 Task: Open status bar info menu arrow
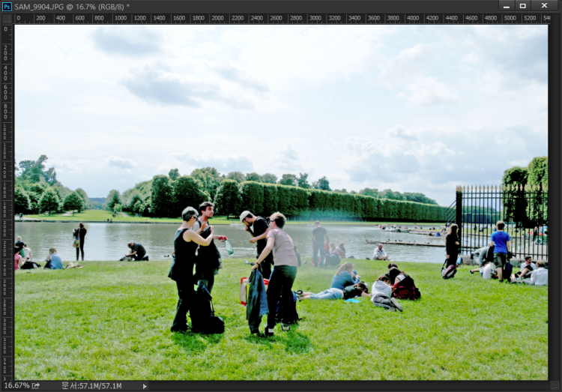click(145, 386)
